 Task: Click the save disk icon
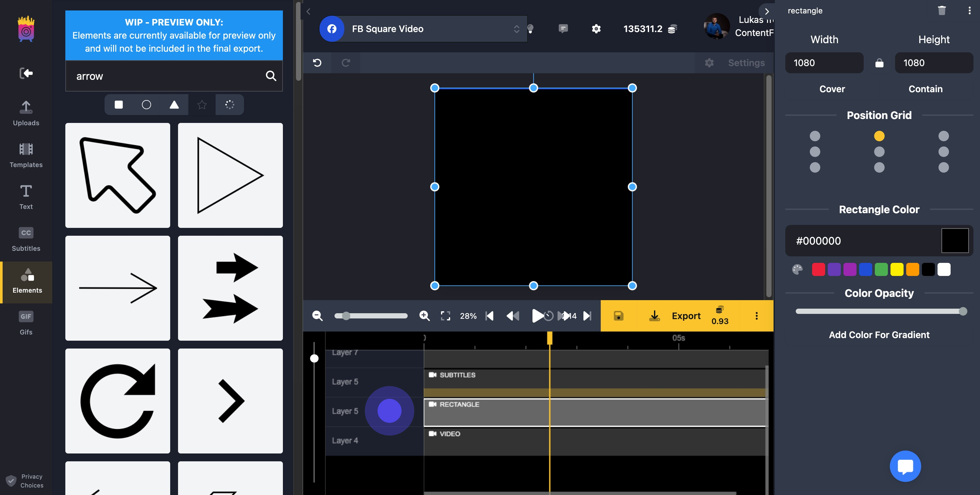click(x=618, y=316)
